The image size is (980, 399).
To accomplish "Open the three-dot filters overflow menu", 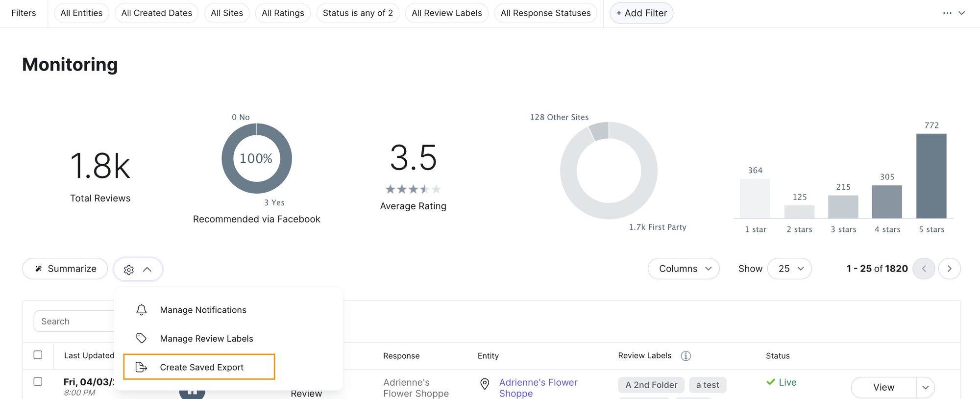I will pos(947,13).
